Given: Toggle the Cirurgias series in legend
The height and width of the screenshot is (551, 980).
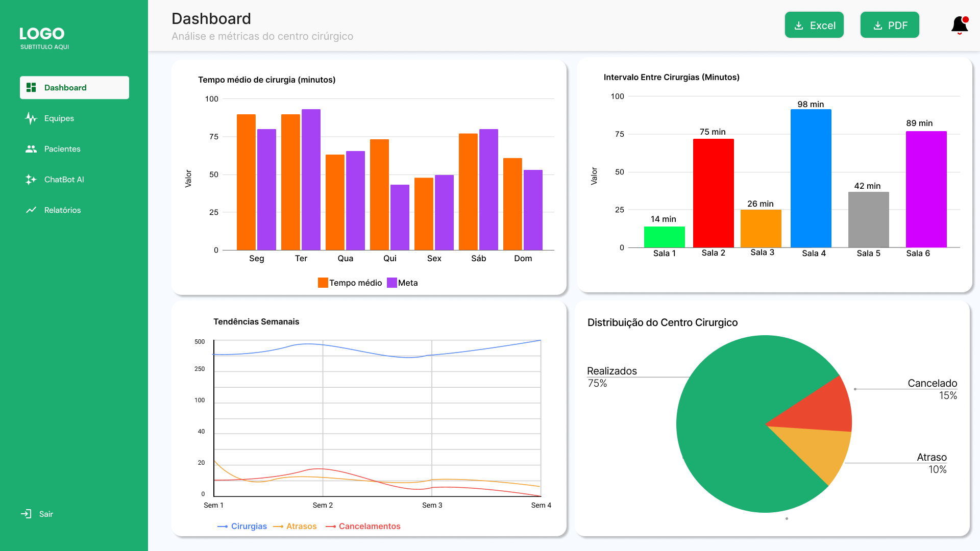Looking at the screenshot, I should click(249, 526).
